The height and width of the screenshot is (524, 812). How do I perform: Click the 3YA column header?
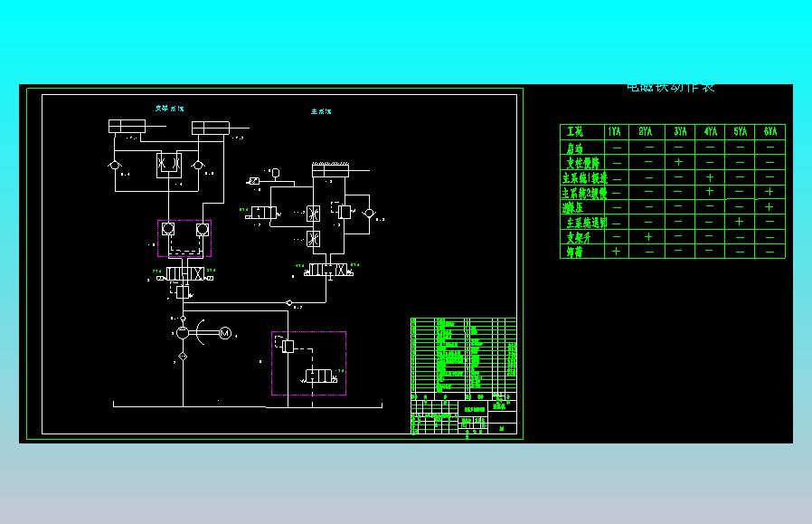(681, 131)
